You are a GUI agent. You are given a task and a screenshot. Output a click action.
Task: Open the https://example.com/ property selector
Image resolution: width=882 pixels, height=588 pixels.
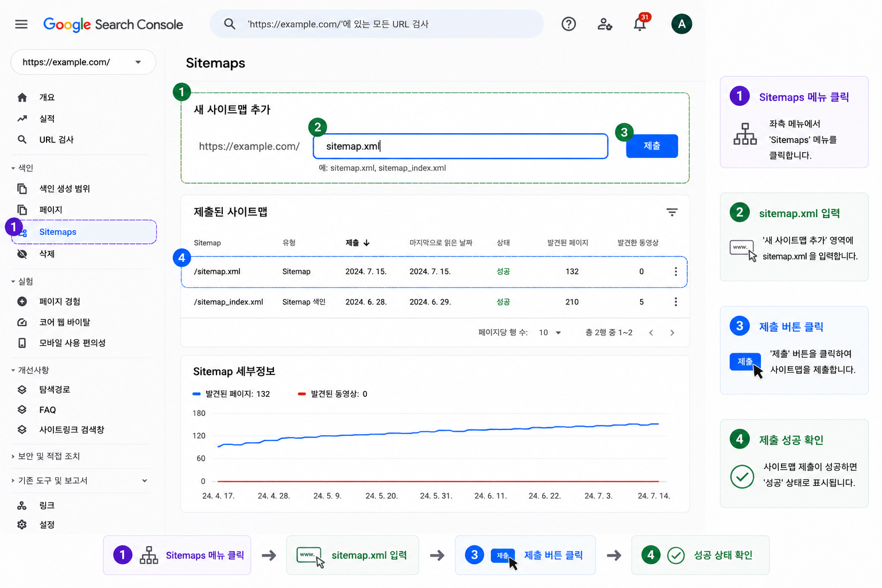pyautogui.click(x=83, y=62)
